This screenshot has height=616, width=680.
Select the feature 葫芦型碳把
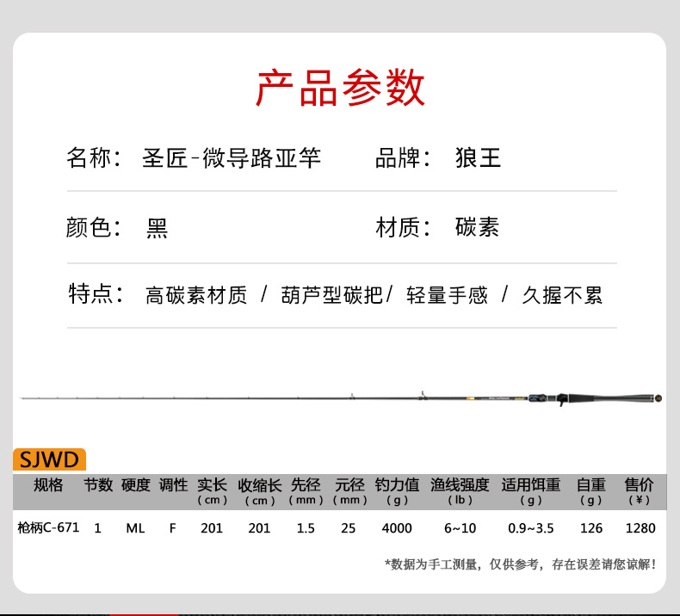pos(331,295)
